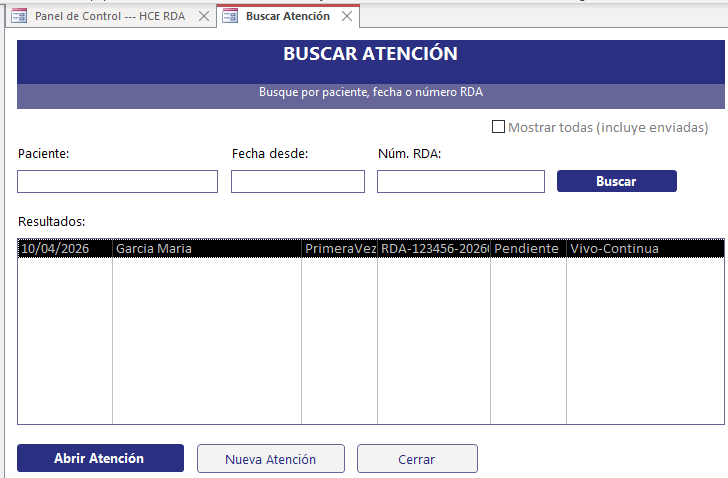This screenshot has height=478, width=728.
Task: Click the PrimeraVez cell in results
Action: pos(339,249)
